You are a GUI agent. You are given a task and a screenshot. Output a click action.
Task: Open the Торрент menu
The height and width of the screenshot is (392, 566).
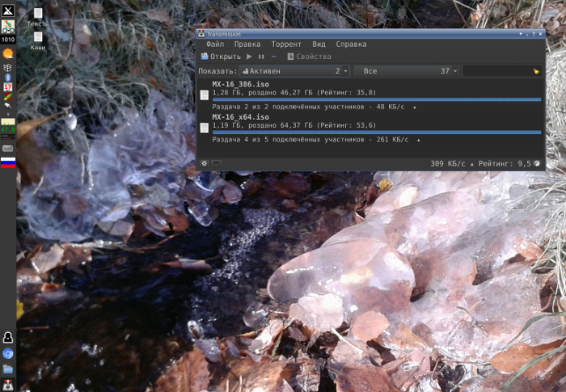(286, 44)
